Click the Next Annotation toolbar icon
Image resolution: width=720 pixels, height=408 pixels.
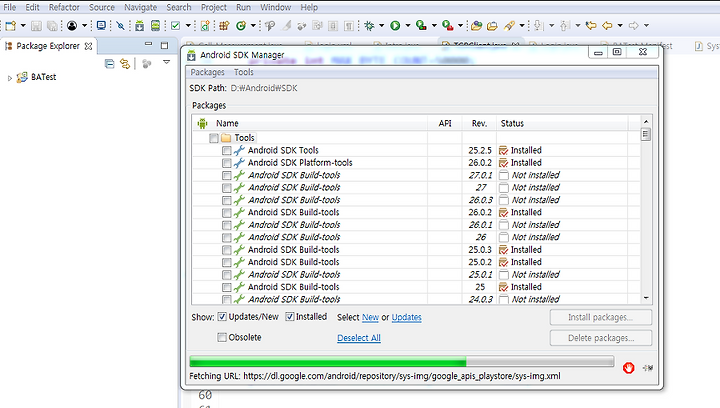[x=538, y=26]
